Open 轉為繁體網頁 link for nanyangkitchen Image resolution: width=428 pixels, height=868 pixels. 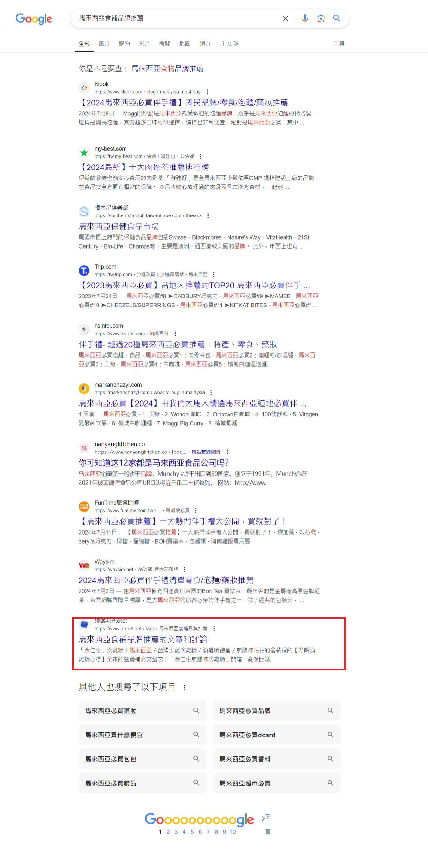(206, 452)
